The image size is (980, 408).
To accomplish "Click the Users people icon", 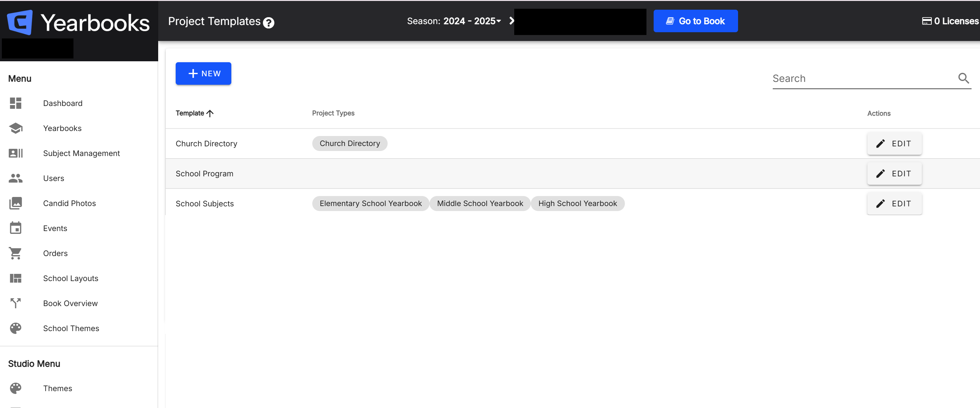I will (x=16, y=178).
